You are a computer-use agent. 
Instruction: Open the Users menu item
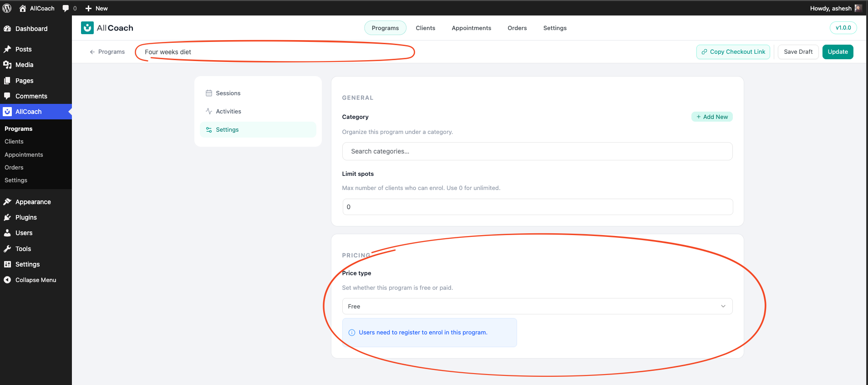pos(36,233)
